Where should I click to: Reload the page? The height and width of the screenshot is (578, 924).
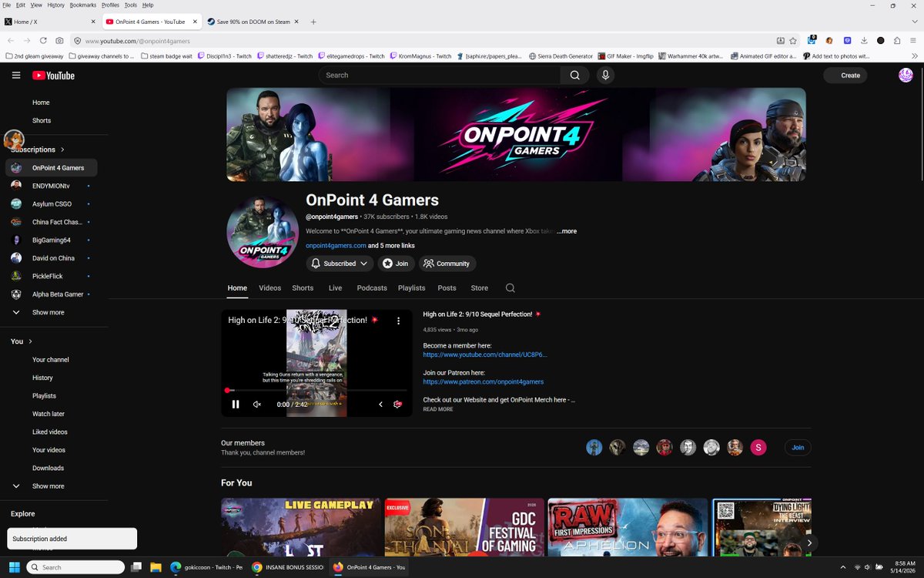[x=43, y=40]
